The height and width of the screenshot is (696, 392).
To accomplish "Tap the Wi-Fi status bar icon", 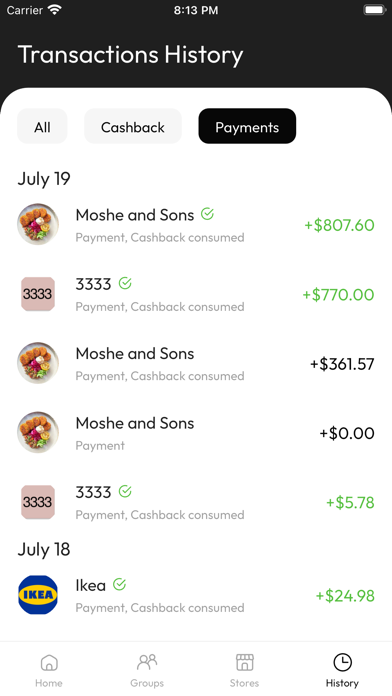I will 55,10.
